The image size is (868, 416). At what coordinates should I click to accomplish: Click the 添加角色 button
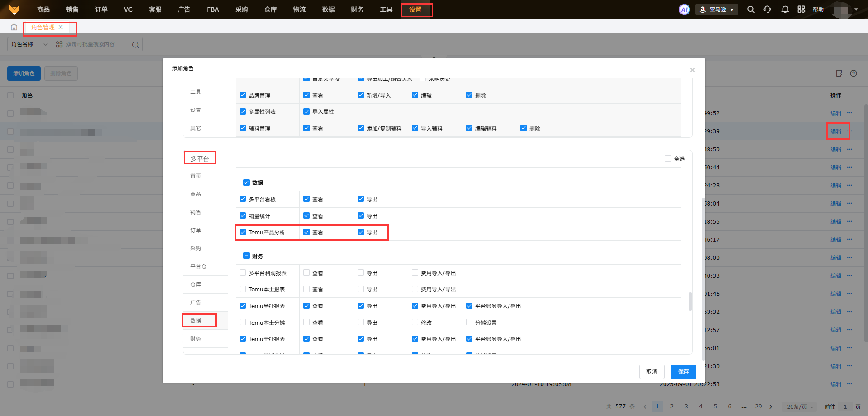click(x=24, y=74)
